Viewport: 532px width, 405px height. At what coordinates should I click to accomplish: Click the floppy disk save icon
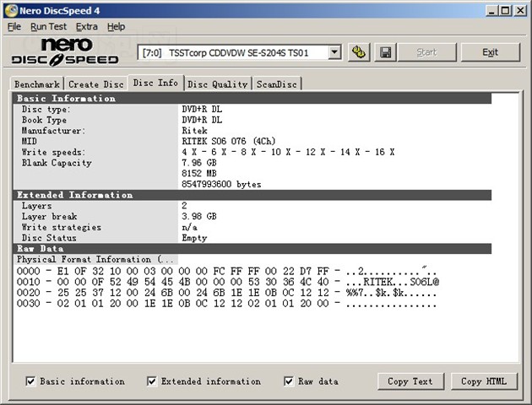[x=385, y=52]
